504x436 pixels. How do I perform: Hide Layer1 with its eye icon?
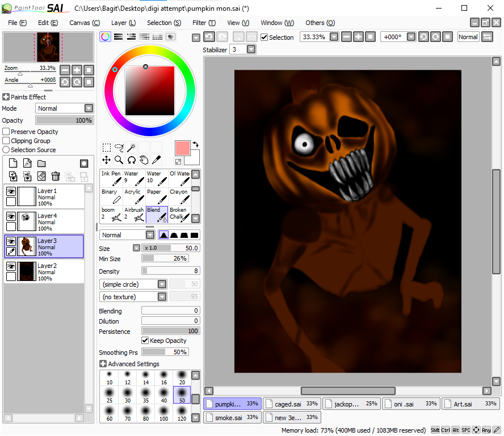[11, 192]
